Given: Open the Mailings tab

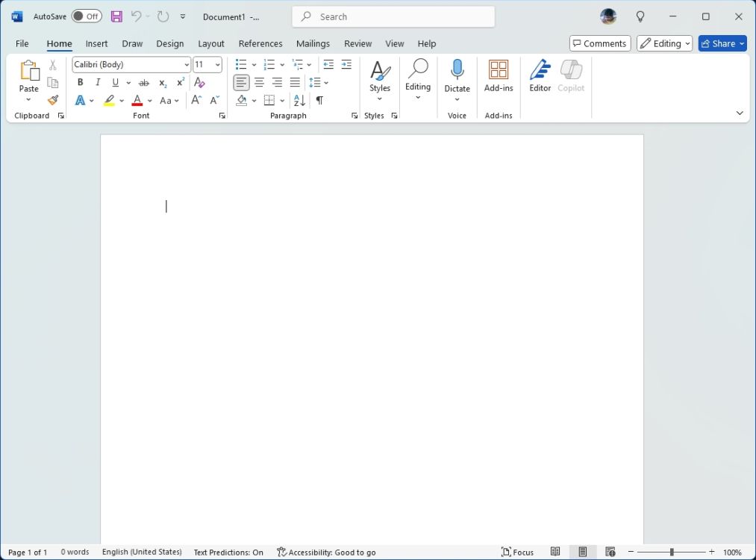Looking at the screenshot, I should click(313, 43).
